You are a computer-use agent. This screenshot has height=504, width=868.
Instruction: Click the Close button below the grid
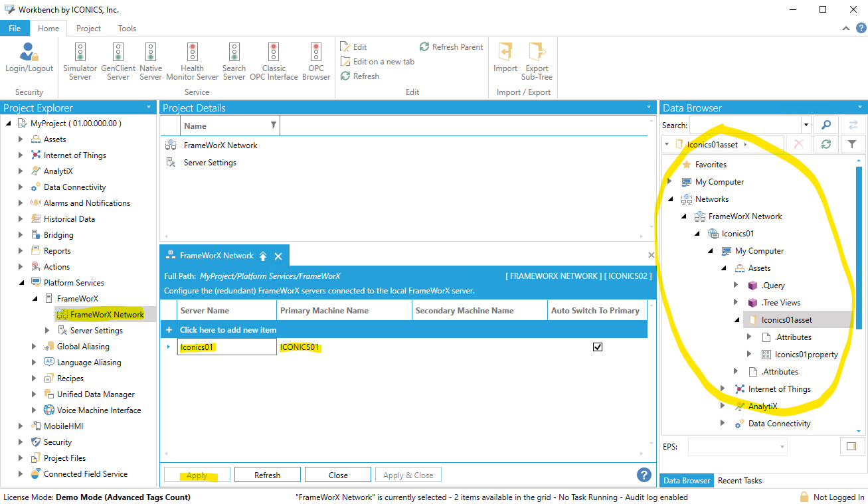[338, 475]
